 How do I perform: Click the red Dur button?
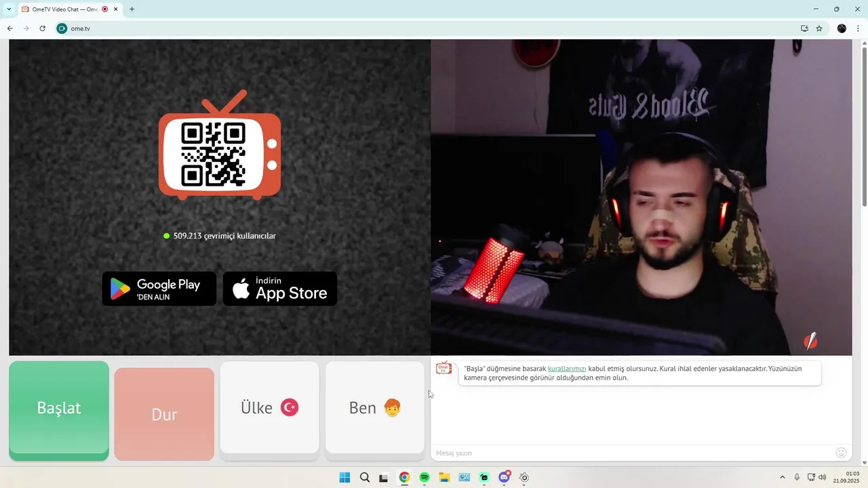[x=164, y=414]
